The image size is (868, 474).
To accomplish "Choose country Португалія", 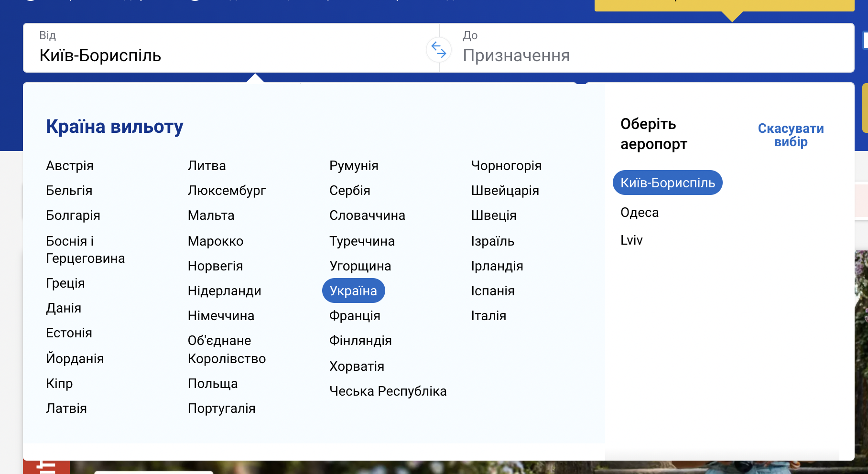I will 222,409.
